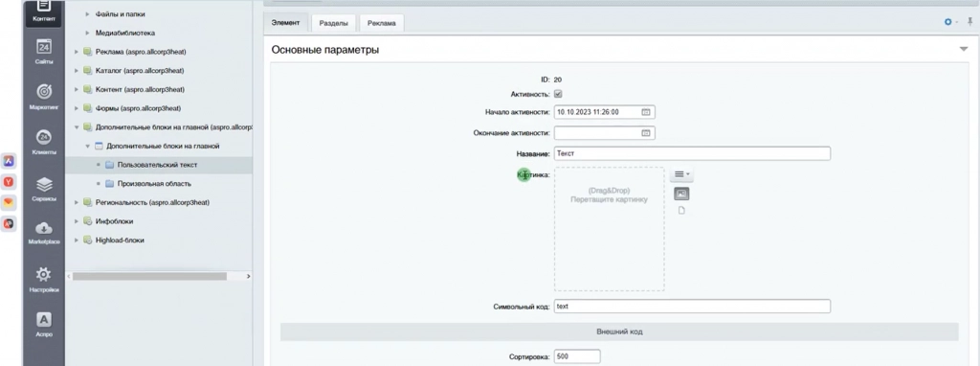This screenshot has height=366, width=980.
Task: Click the Каталог (aspro.allcorp3heat) block icon
Action: (x=87, y=70)
